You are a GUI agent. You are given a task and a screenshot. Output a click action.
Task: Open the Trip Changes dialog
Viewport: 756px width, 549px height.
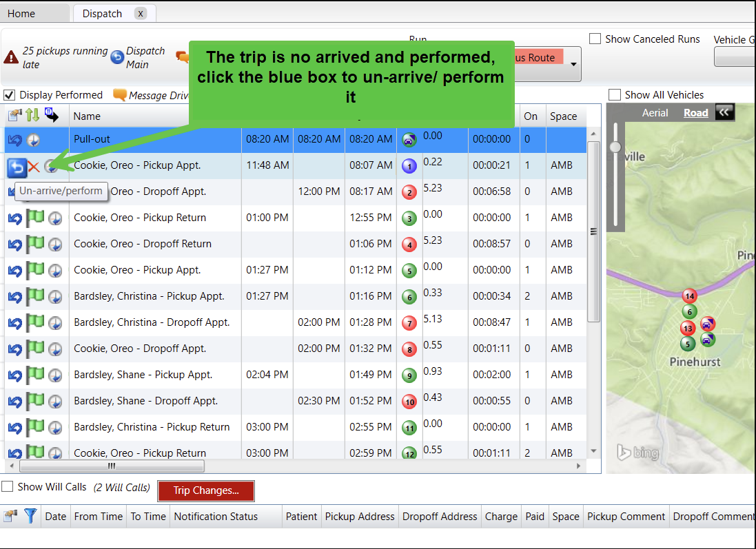coord(206,490)
